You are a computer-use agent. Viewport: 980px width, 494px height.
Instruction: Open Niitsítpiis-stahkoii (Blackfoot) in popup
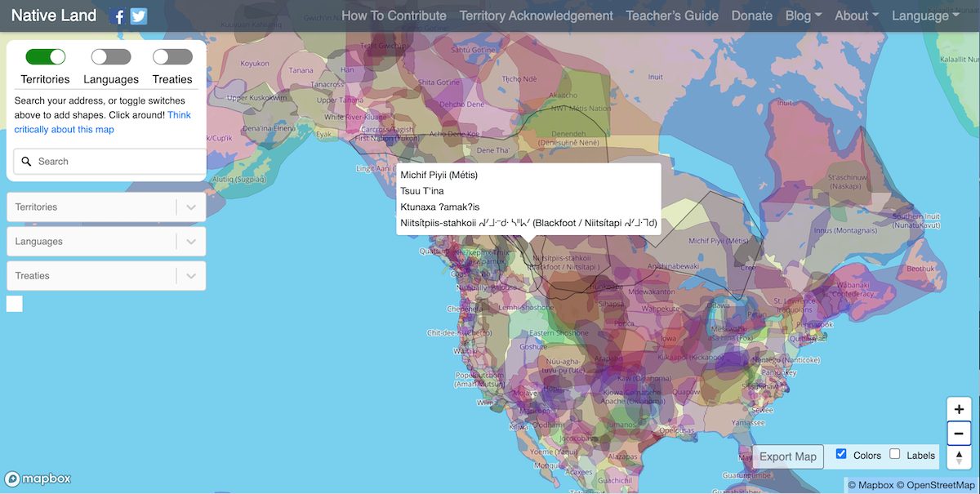[x=528, y=223]
